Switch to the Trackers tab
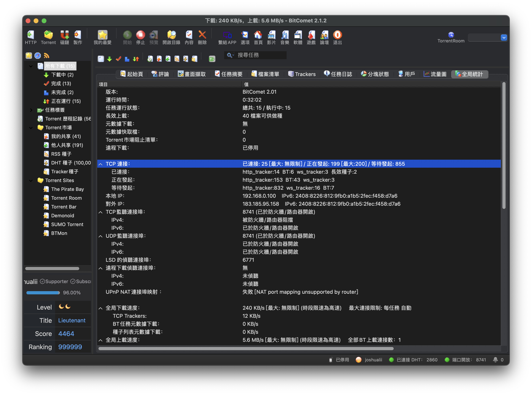The image size is (532, 395). (302, 74)
